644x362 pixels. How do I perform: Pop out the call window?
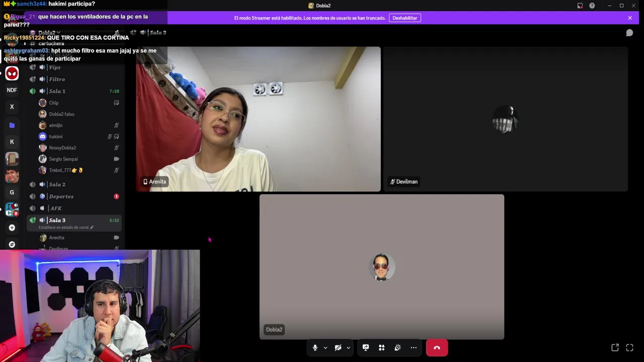(615, 347)
